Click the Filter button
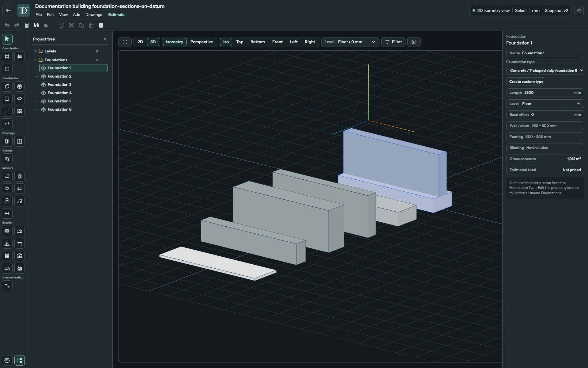 click(x=394, y=42)
